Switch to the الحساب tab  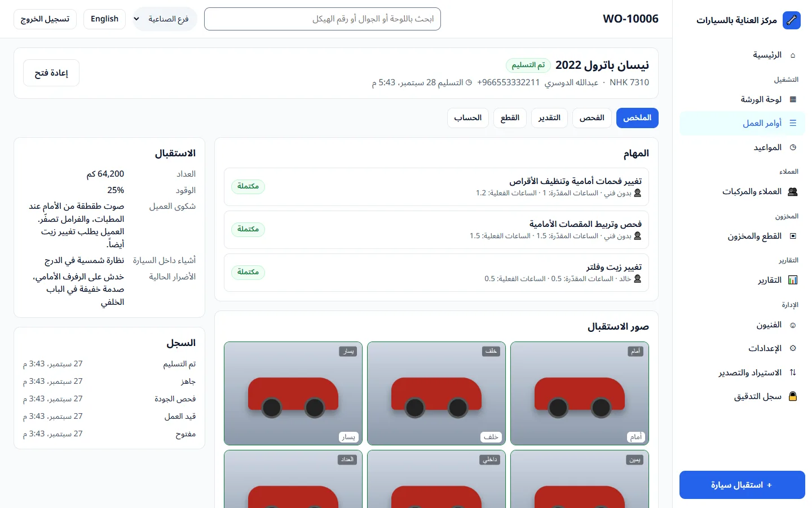coord(468,118)
